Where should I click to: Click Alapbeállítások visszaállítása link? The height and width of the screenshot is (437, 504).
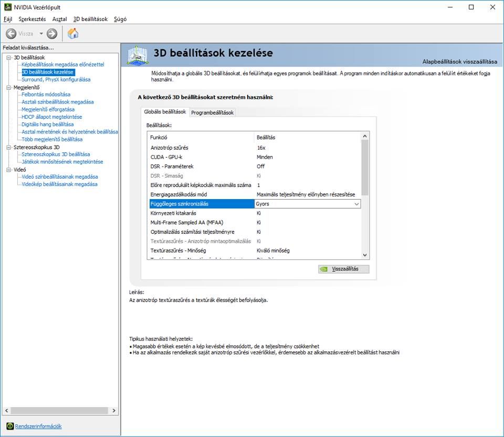pos(460,61)
